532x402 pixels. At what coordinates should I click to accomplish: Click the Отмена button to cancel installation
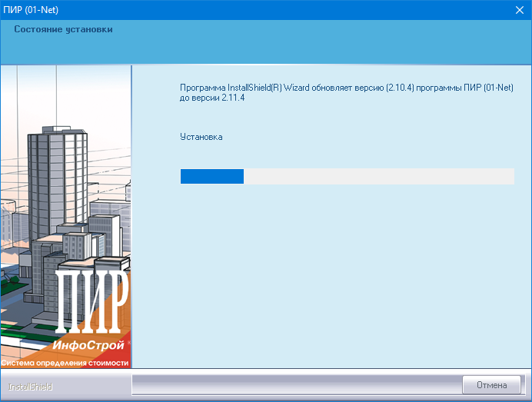click(x=491, y=385)
